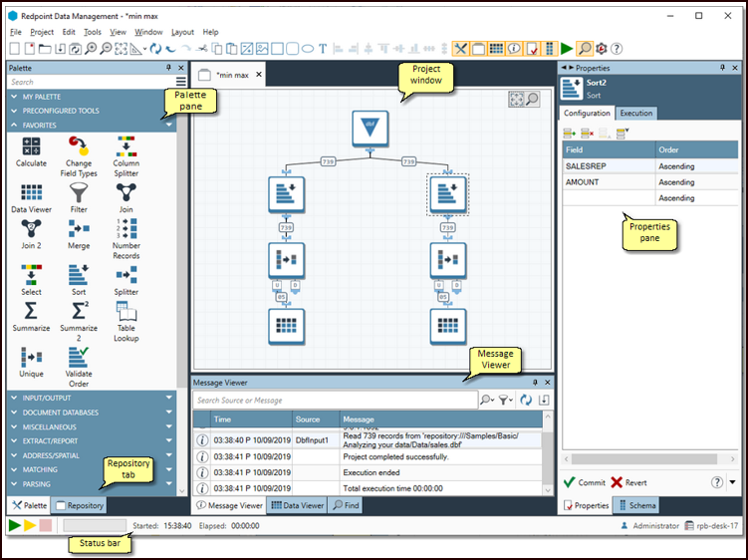748x560 pixels.
Task: Toggle pin on Properties pane
Action: 722,67
